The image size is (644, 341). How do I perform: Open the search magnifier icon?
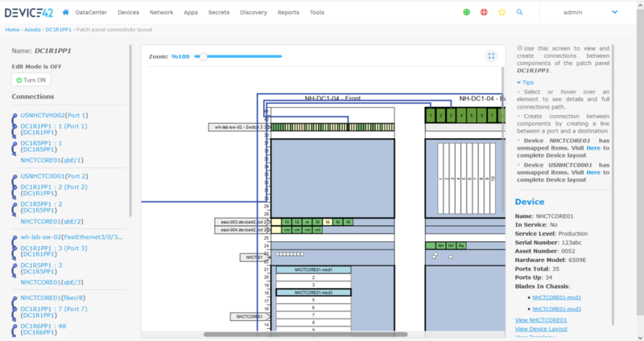click(519, 12)
